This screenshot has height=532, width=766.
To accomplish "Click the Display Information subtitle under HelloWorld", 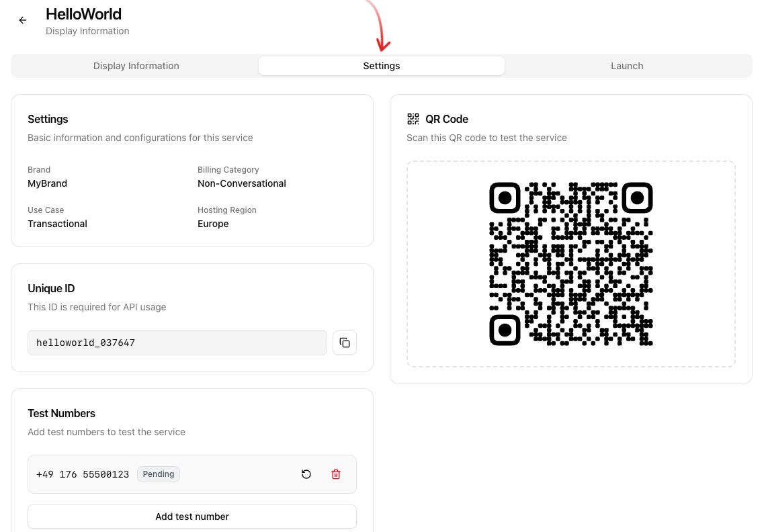I will coord(87,31).
